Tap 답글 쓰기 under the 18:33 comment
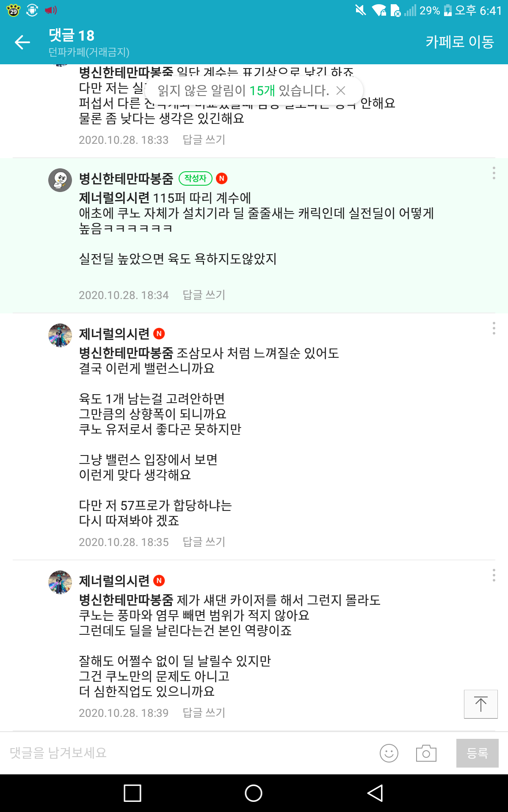508x812 pixels. click(x=204, y=140)
